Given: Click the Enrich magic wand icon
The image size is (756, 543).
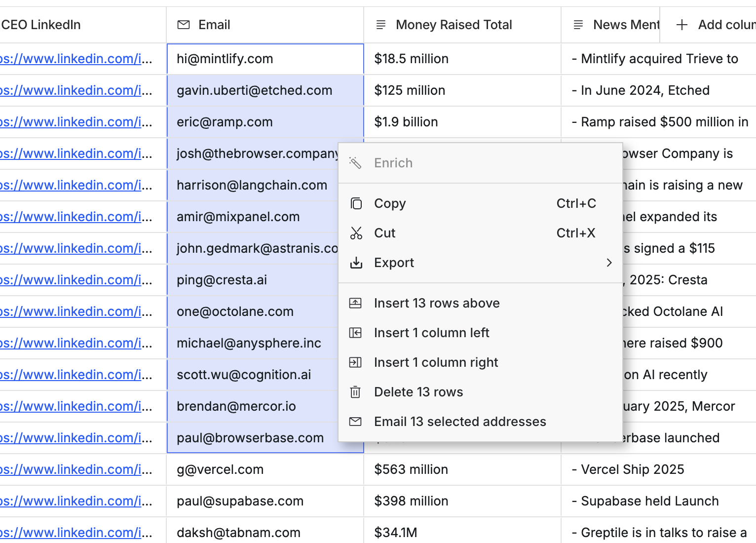Looking at the screenshot, I should (x=355, y=163).
